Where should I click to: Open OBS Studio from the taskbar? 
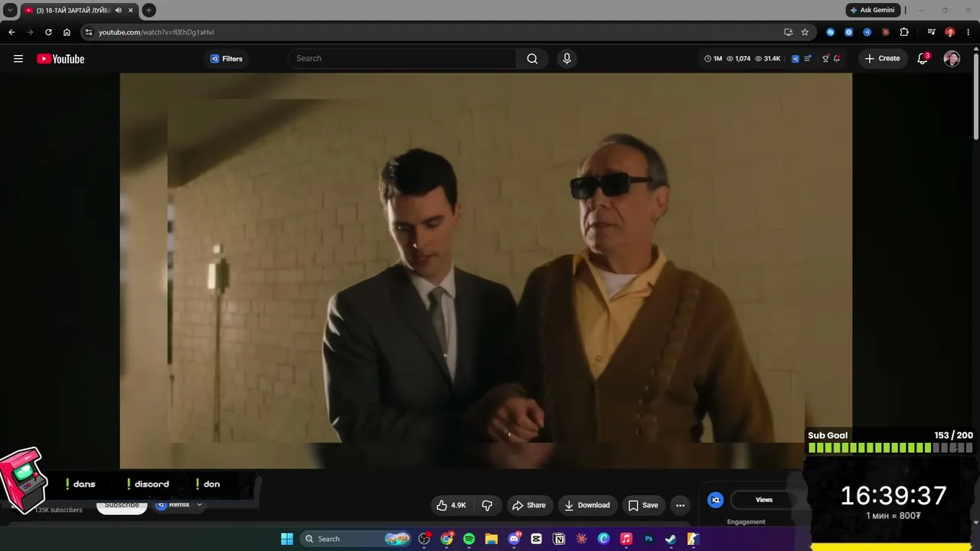(424, 539)
